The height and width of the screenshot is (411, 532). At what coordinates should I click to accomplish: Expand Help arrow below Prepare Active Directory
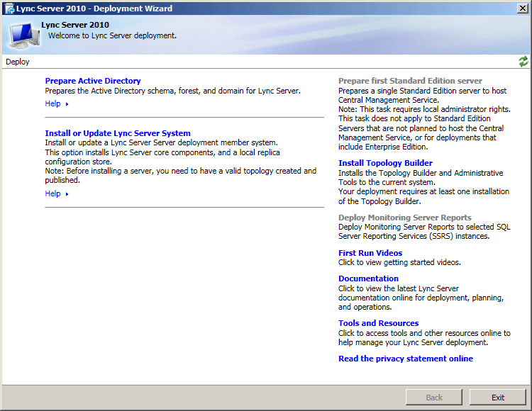tap(67, 104)
